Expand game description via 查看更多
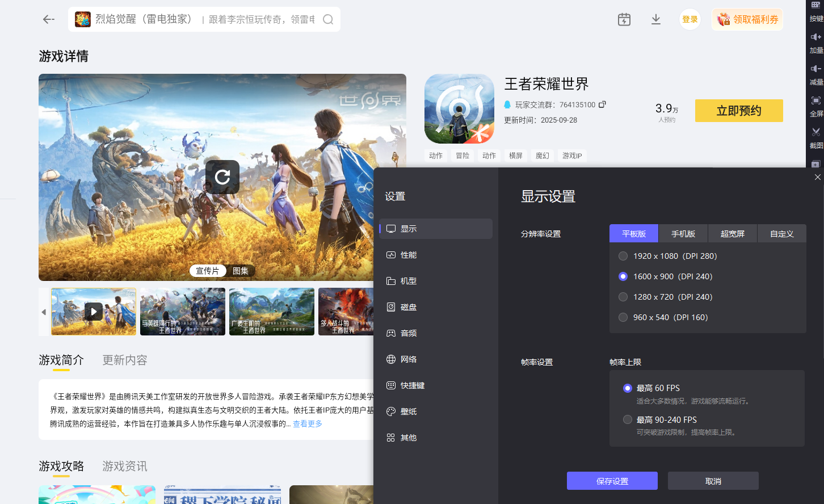This screenshot has width=824, height=504. (306, 423)
